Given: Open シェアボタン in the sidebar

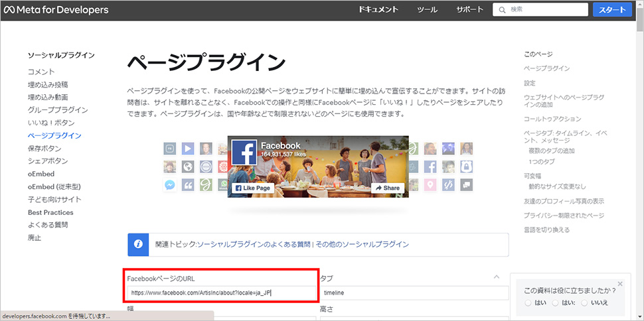Looking at the screenshot, I should [x=48, y=161].
